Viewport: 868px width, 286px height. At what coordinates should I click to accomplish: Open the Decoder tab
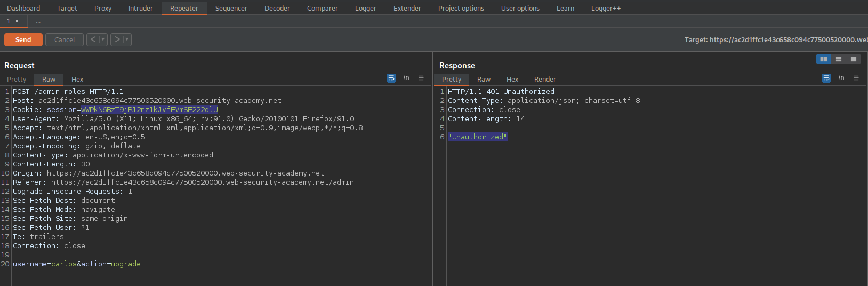[277, 8]
